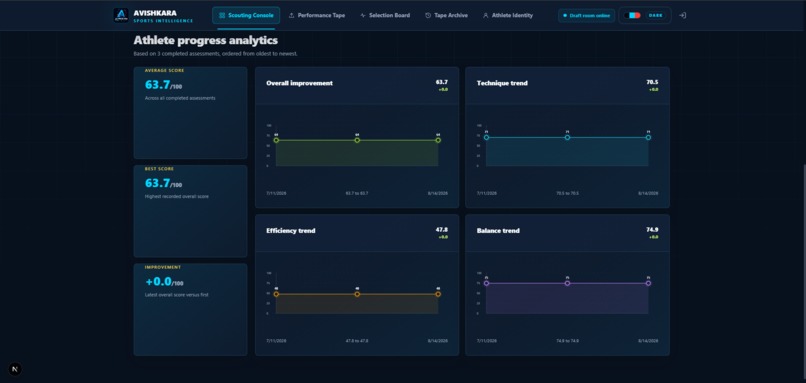The width and height of the screenshot is (806, 383).
Task: Click the DARK theme label
Action: click(655, 15)
